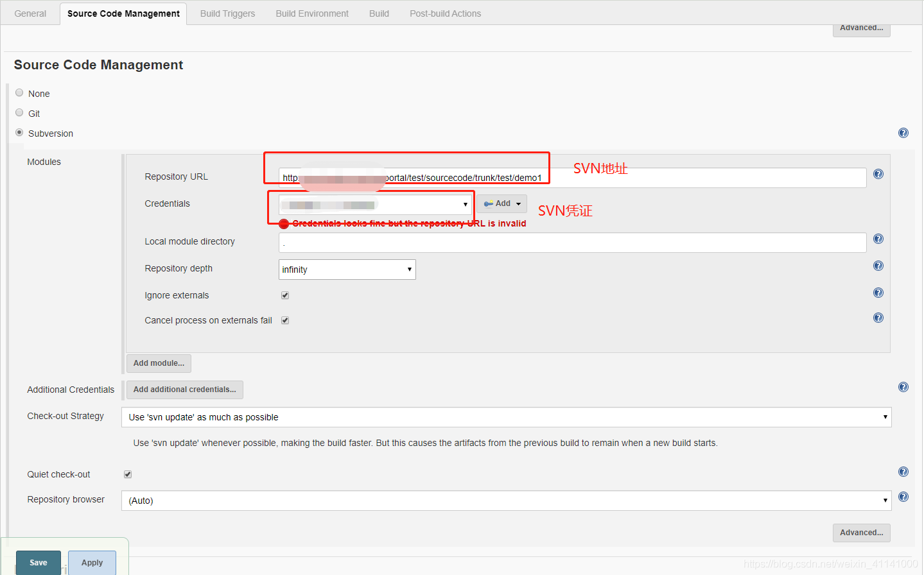Open help for Cancel process on externals fail
The image size is (924, 575).
[x=878, y=318]
